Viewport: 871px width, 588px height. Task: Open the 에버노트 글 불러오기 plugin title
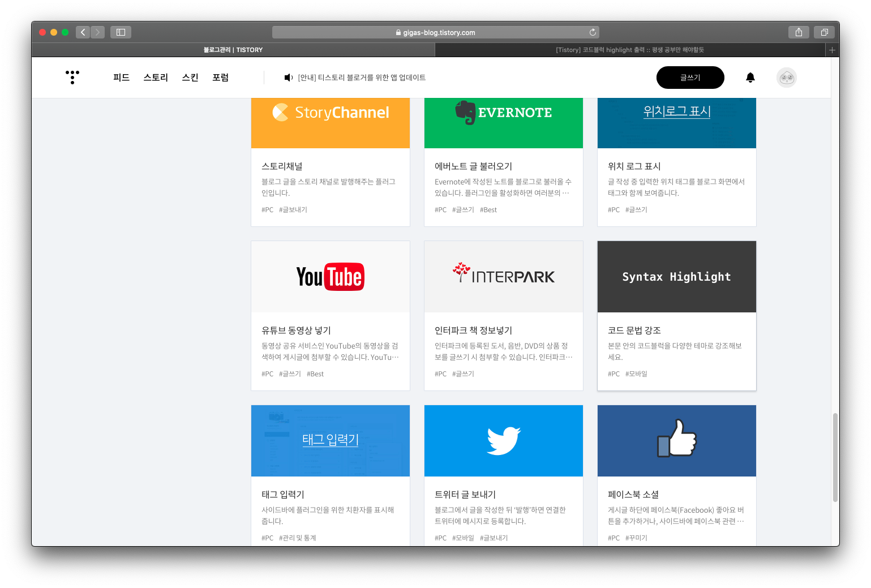pos(473,166)
